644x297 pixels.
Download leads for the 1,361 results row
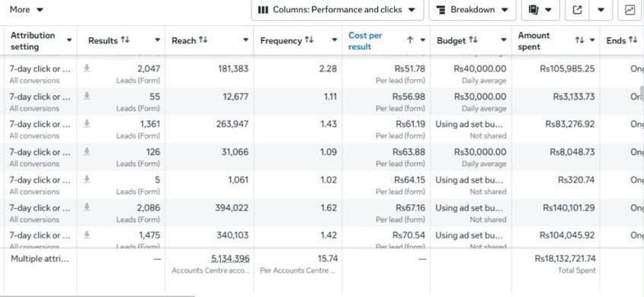87,123
